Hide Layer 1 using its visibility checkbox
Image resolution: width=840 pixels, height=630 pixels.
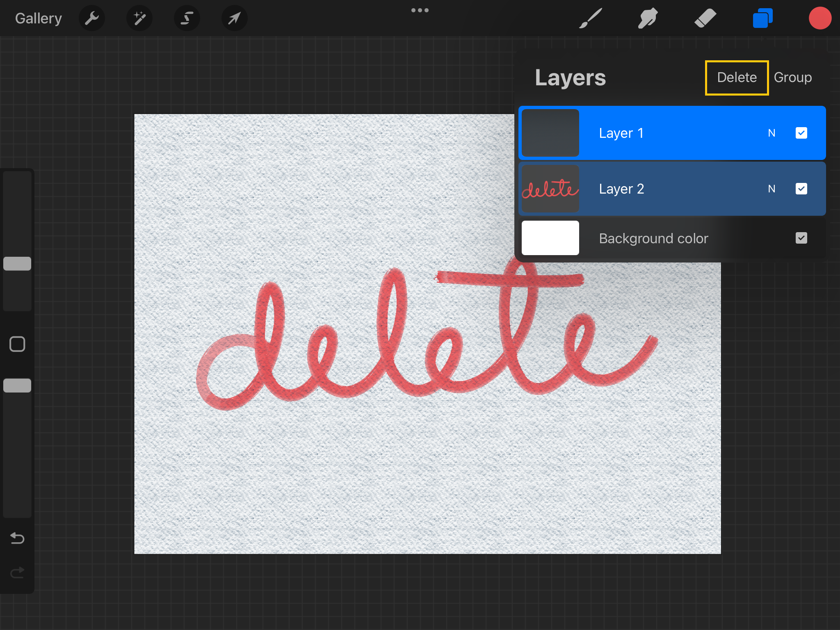click(801, 133)
